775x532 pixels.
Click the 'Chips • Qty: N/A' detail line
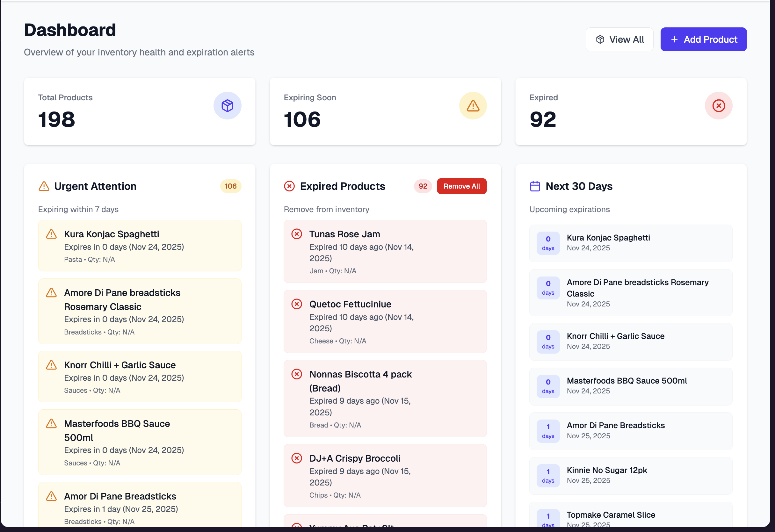click(x=335, y=495)
